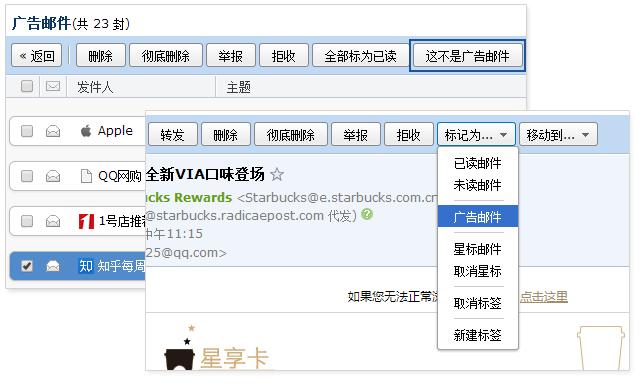Click the Apple logo sender icon
The image size is (642, 386).
pos(86,131)
